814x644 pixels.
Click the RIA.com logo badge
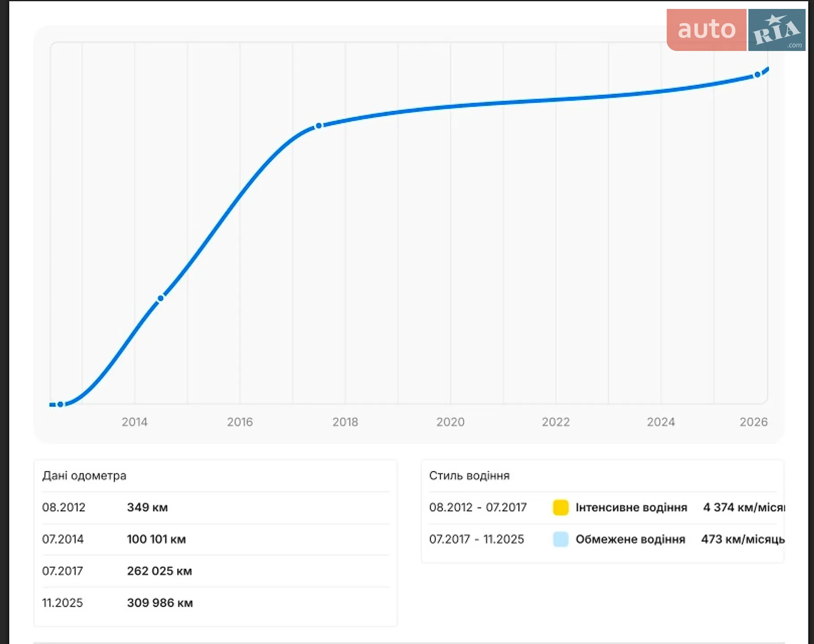pos(777,30)
